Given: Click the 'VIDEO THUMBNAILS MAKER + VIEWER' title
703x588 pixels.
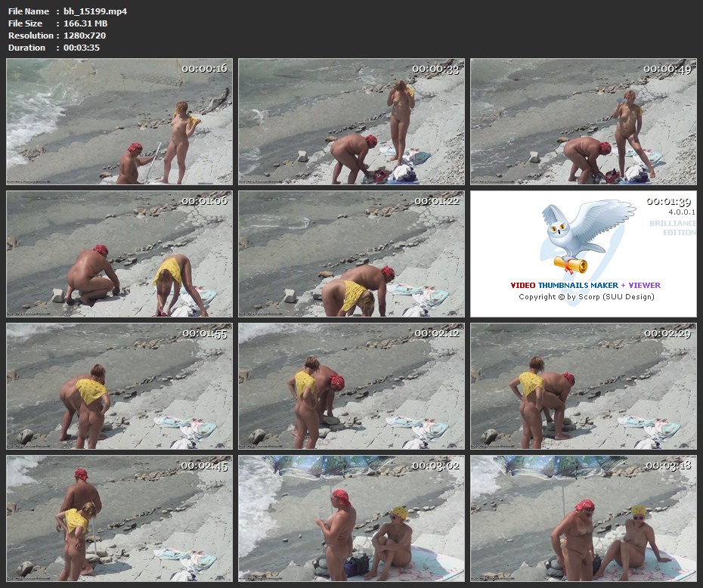Looking at the screenshot, I should (x=586, y=286).
